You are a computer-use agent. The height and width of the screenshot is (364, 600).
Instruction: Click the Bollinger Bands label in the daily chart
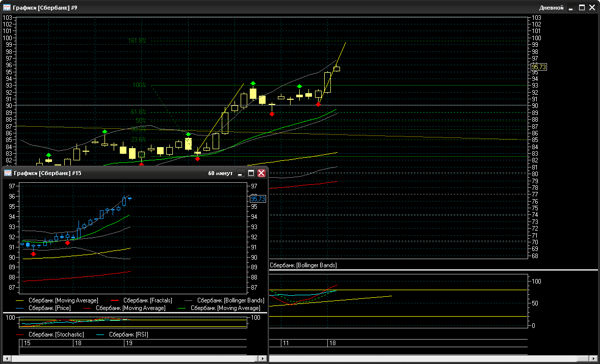pyautogui.click(x=303, y=265)
